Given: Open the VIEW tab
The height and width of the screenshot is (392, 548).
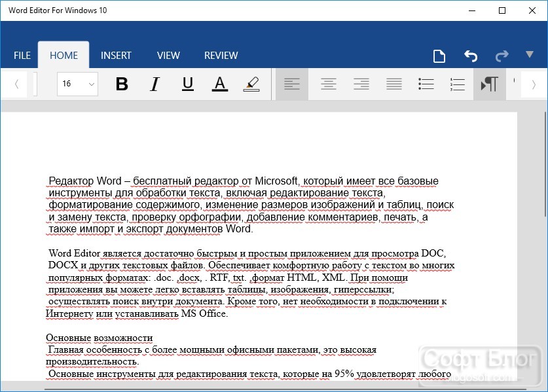Looking at the screenshot, I should point(168,55).
